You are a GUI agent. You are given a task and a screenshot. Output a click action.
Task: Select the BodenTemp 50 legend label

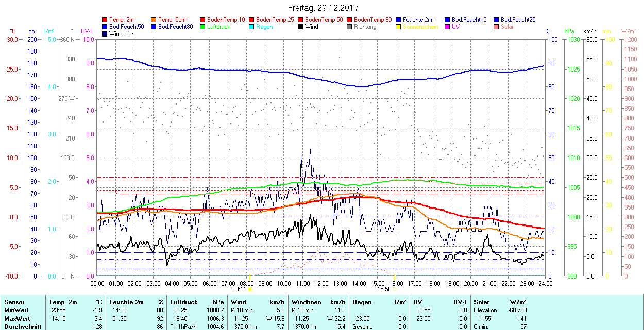pyautogui.click(x=324, y=20)
